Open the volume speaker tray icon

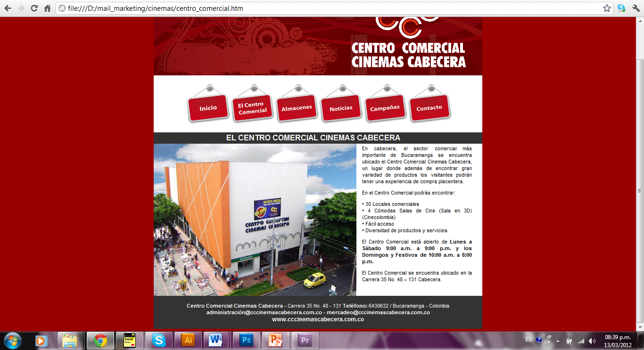pos(592,341)
